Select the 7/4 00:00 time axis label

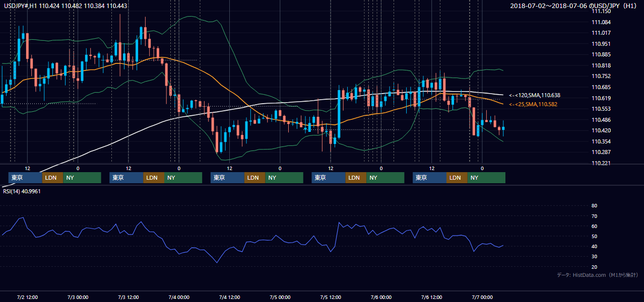(x=179, y=297)
